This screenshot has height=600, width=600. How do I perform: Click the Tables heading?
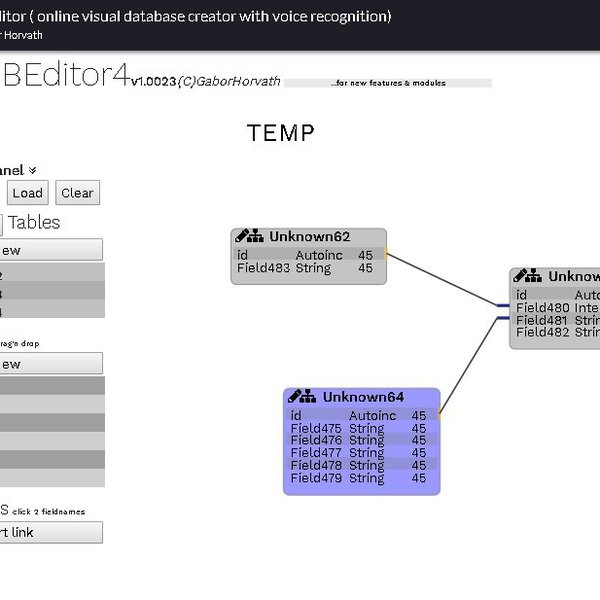[x=34, y=222]
